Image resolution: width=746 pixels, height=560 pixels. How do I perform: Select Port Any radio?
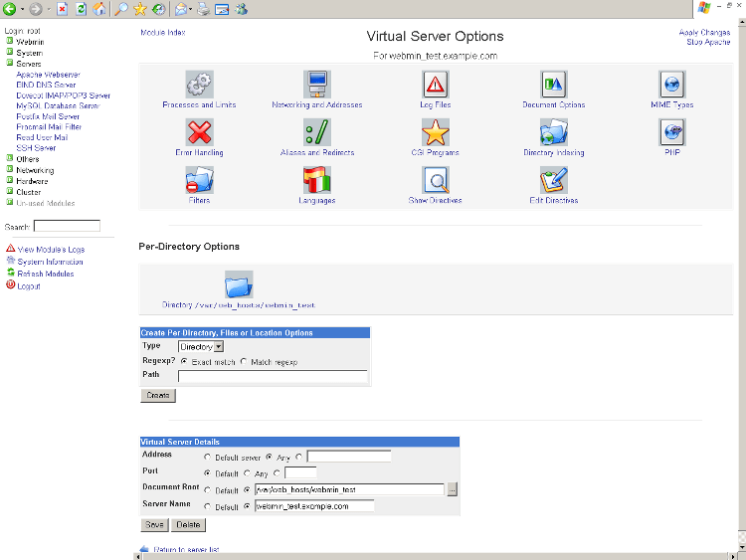pyautogui.click(x=247, y=472)
